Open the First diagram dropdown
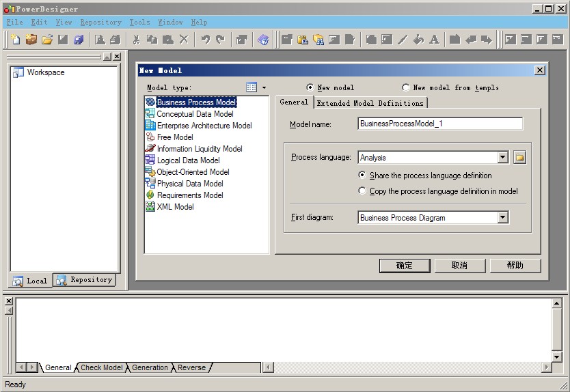 point(503,217)
